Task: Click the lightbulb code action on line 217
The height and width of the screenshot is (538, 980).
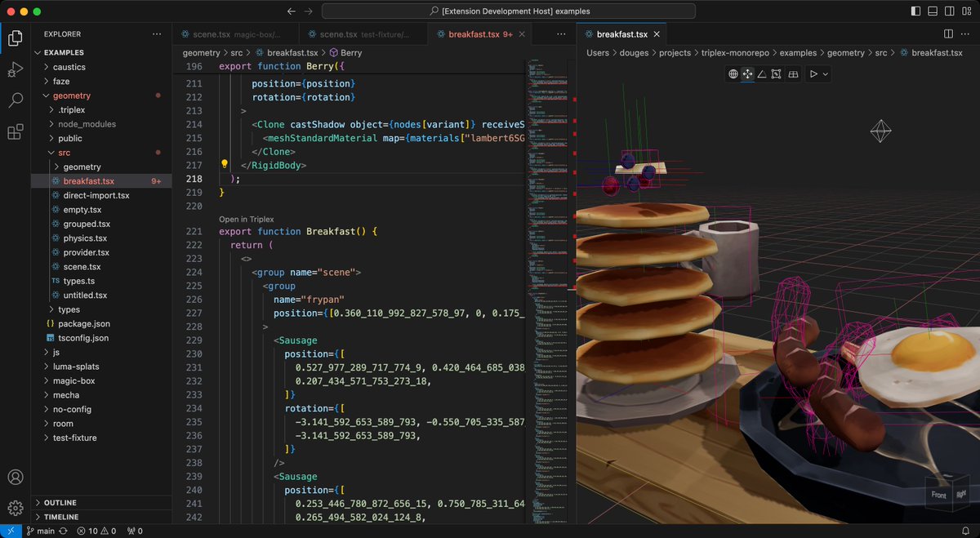Action: [225, 164]
